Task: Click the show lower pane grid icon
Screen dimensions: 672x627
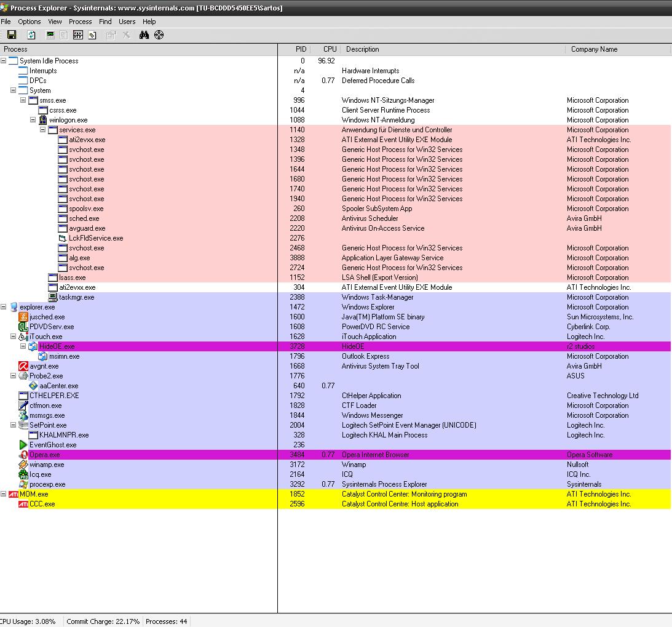Action: coord(78,34)
